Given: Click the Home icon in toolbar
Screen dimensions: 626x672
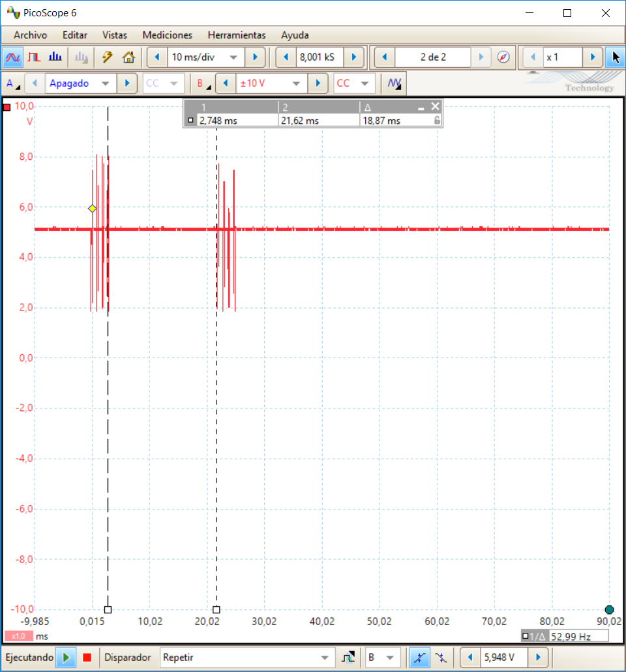Looking at the screenshot, I should pos(128,57).
